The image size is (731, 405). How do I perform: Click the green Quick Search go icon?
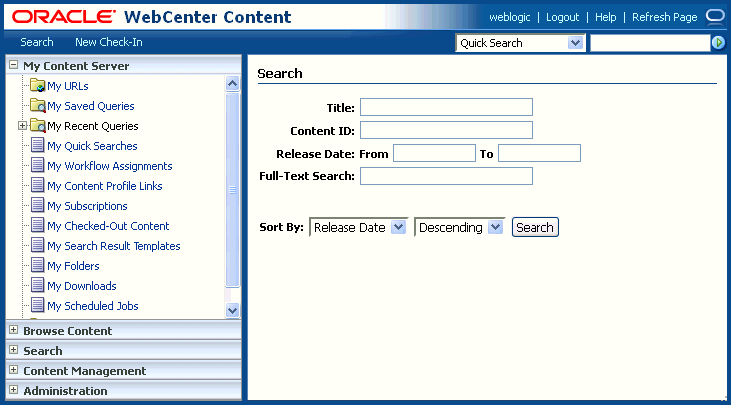718,43
